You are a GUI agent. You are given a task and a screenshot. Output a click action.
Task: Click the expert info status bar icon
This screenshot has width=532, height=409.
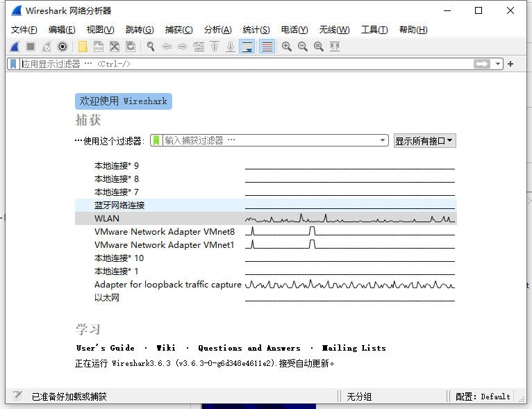coord(17,395)
